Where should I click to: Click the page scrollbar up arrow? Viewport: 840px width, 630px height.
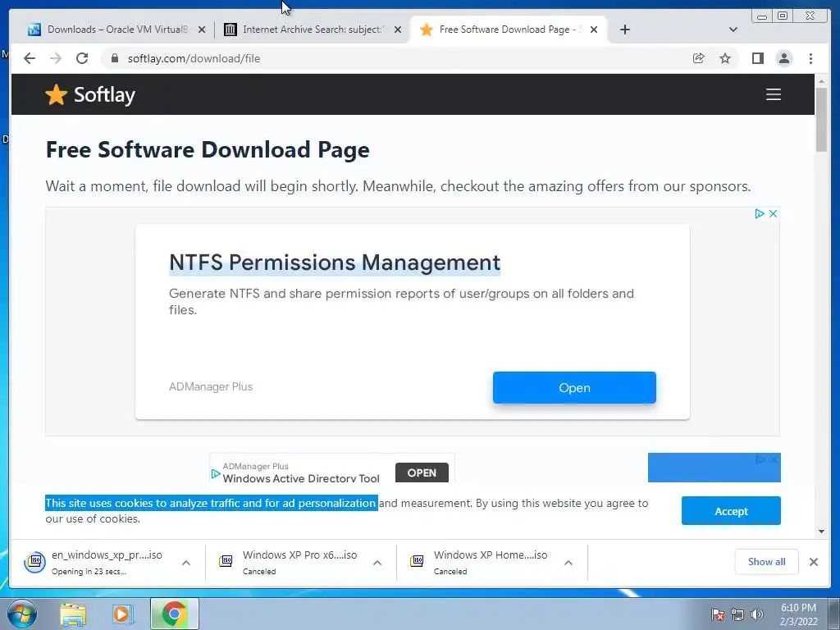[x=821, y=81]
